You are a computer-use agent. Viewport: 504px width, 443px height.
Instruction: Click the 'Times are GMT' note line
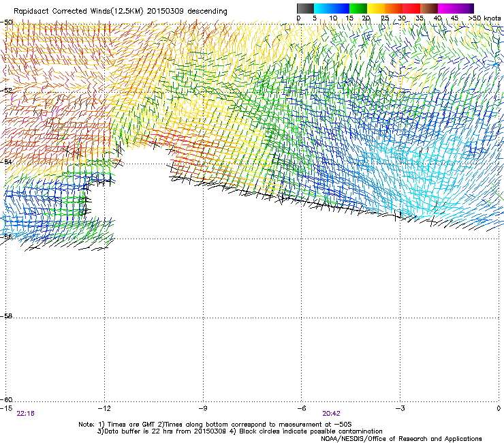click(215, 425)
